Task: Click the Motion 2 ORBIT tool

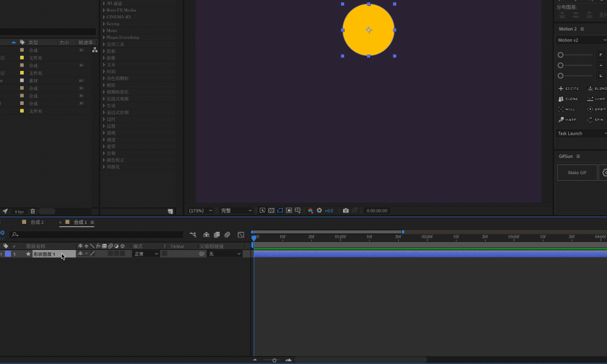Action: point(597,109)
